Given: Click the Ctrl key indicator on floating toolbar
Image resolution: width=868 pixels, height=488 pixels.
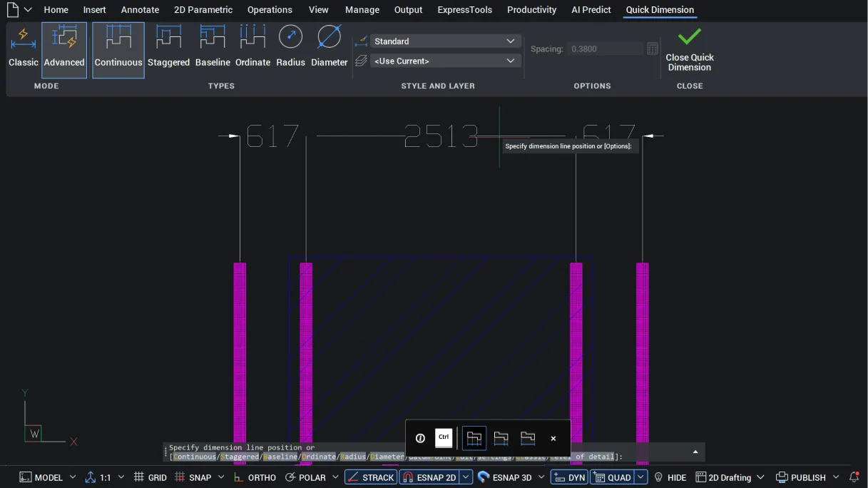Looking at the screenshot, I should pos(444,437).
